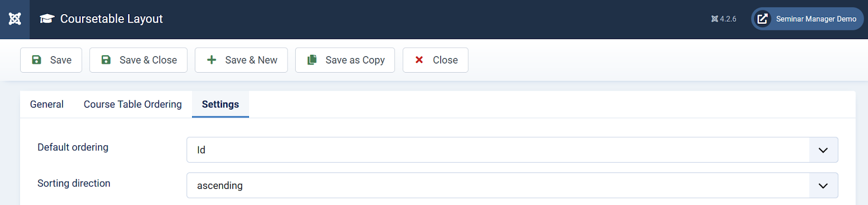Click the Joomla version 4.2.6 indicator
This screenshot has height=205, width=868.
pos(724,19)
